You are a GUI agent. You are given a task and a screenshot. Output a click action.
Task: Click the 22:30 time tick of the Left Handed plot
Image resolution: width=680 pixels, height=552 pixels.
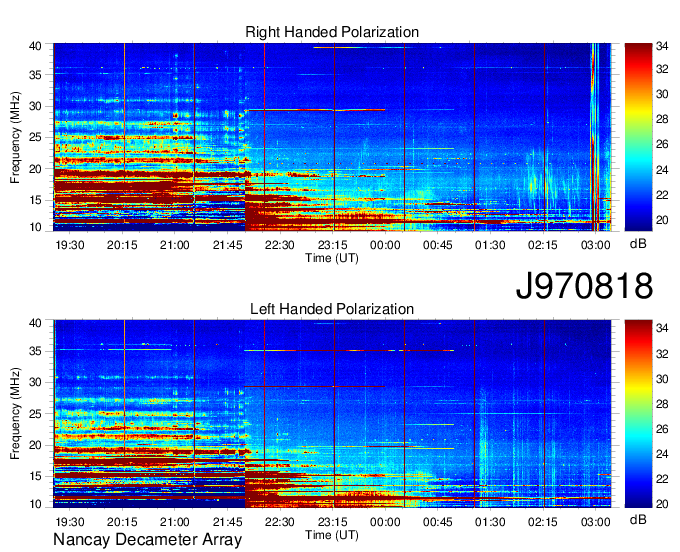coord(280,522)
